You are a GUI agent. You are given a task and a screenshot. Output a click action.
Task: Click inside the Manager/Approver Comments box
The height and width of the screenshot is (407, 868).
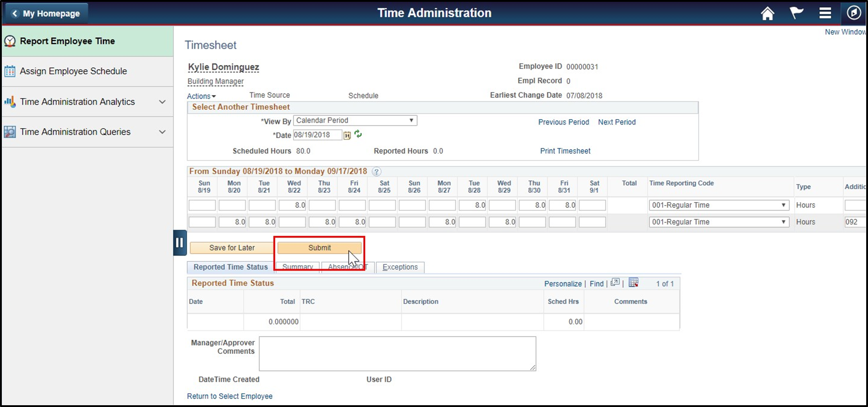click(397, 353)
